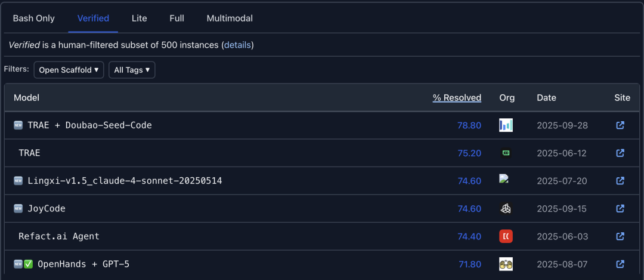Open external site link for TRAE + Doubao-Seed-Code
Image resolution: width=644 pixels, height=280 pixels.
(620, 125)
